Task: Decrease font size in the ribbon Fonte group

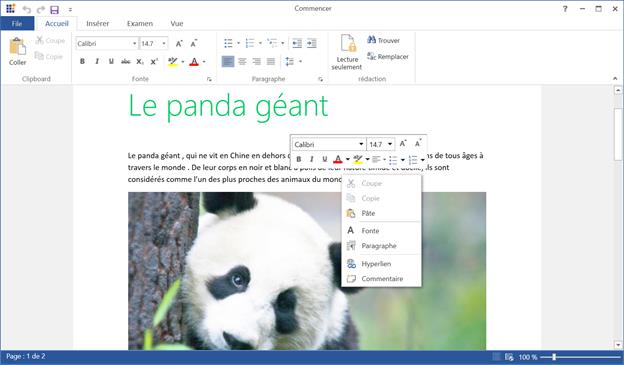Action: pyautogui.click(x=193, y=43)
